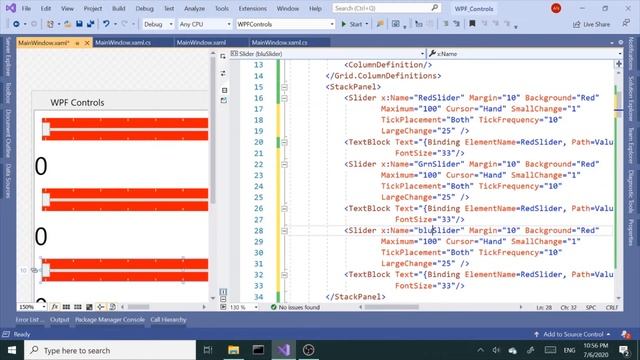The image size is (640, 360).
Task: Open the Properties side tab
Action: click(631, 232)
